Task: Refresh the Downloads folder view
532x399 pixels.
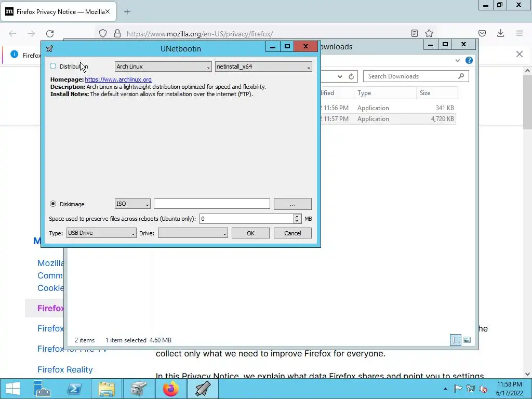Action: tap(351, 76)
